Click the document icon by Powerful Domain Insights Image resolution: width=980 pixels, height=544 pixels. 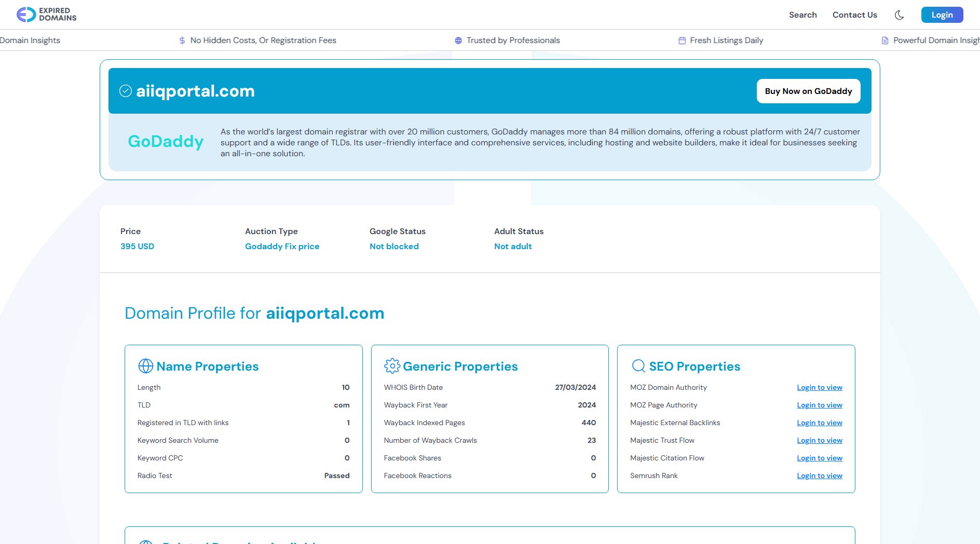(x=885, y=40)
